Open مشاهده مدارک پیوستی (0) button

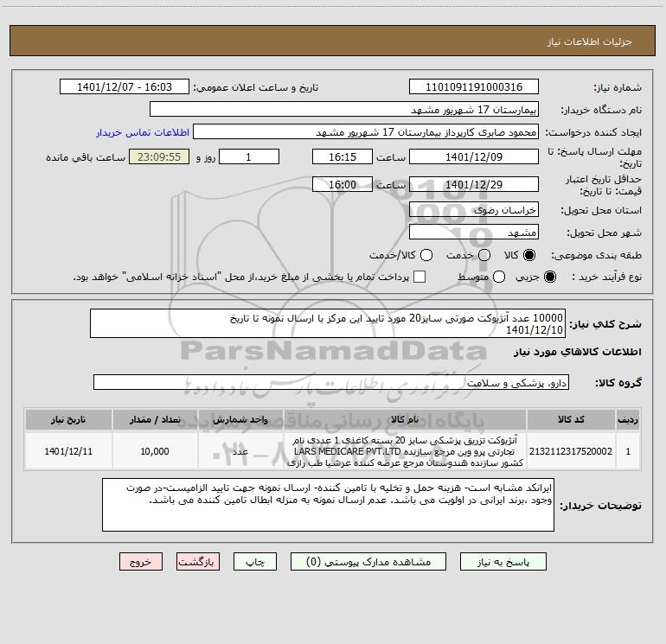click(368, 562)
